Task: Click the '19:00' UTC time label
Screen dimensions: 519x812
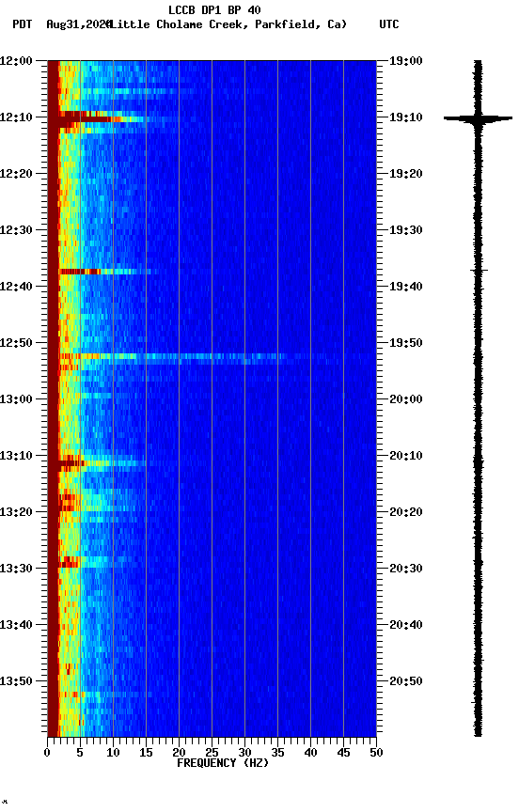Action: pyautogui.click(x=406, y=61)
